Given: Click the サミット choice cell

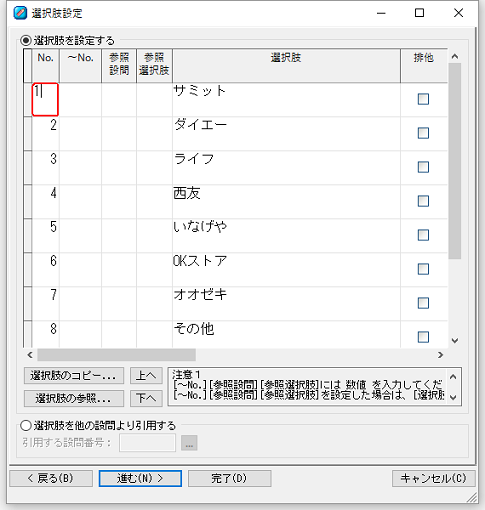Looking at the screenshot, I should click(x=286, y=99).
